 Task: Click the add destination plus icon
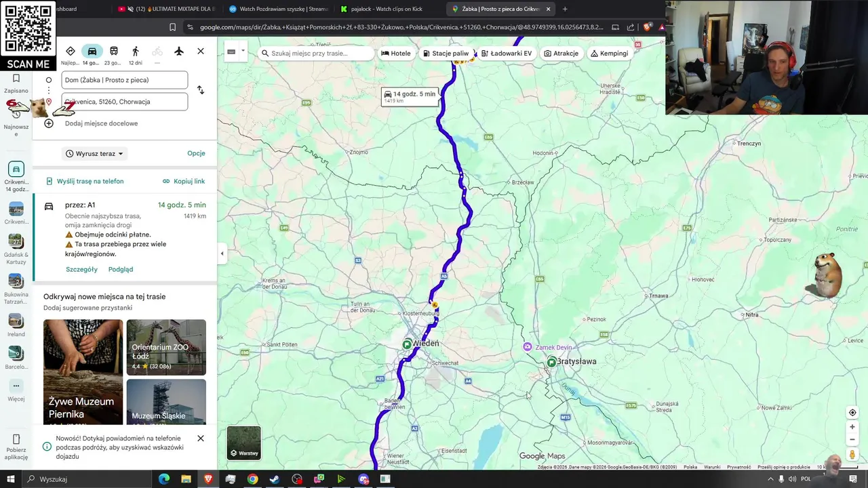coord(49,123)
